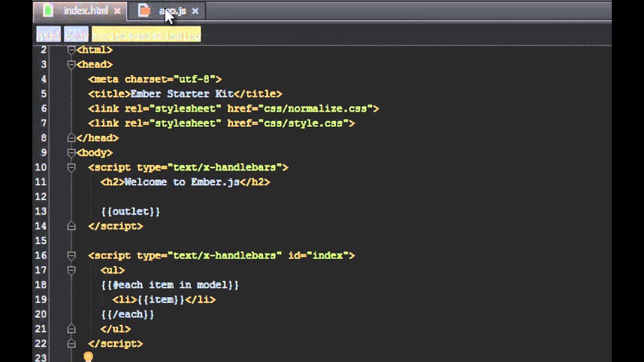Click fold end marker beside </ul>

point(71,329)
